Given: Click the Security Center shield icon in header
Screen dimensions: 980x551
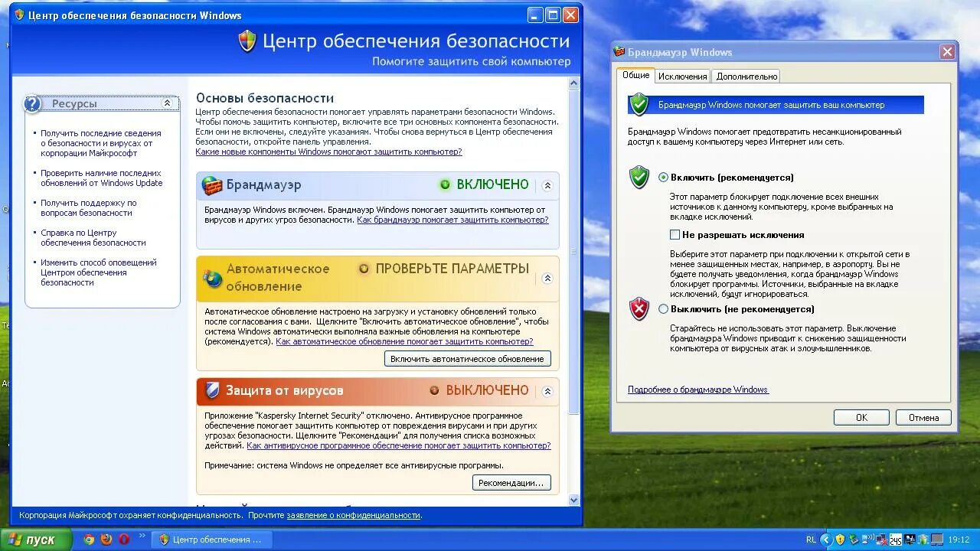Looking at the screenshot, I should (247, 41).
